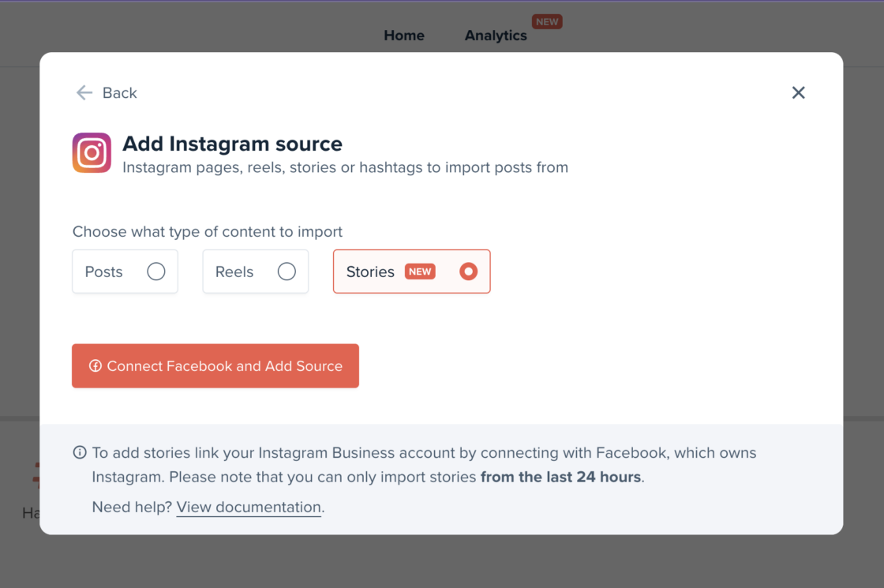Click the info circle icon in the footer note

80,452
